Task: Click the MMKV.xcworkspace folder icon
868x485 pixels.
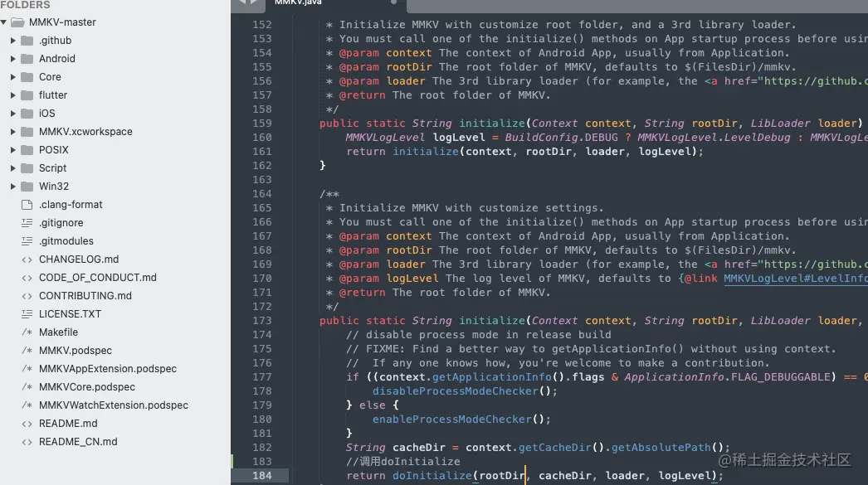Action: click(x=27, y=132)
